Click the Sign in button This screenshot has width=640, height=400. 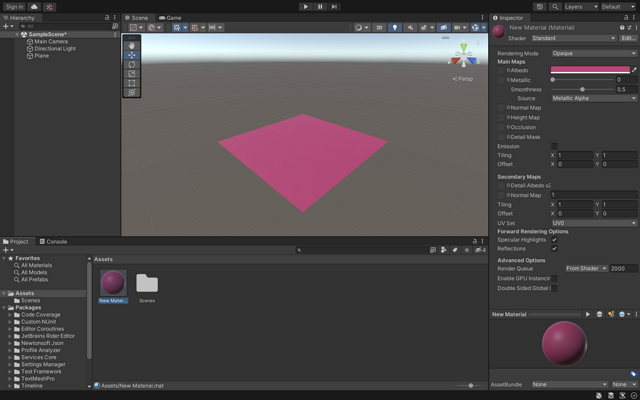tap(14, 7)
